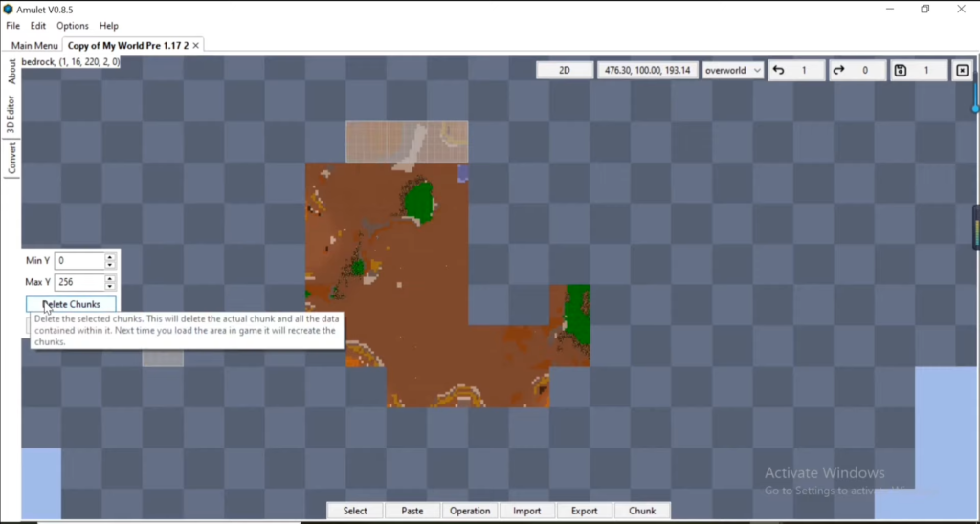Viewport: 980px width, 524px height.
Task: Select the Chunk tool button
Action: (x=642, y=511)
